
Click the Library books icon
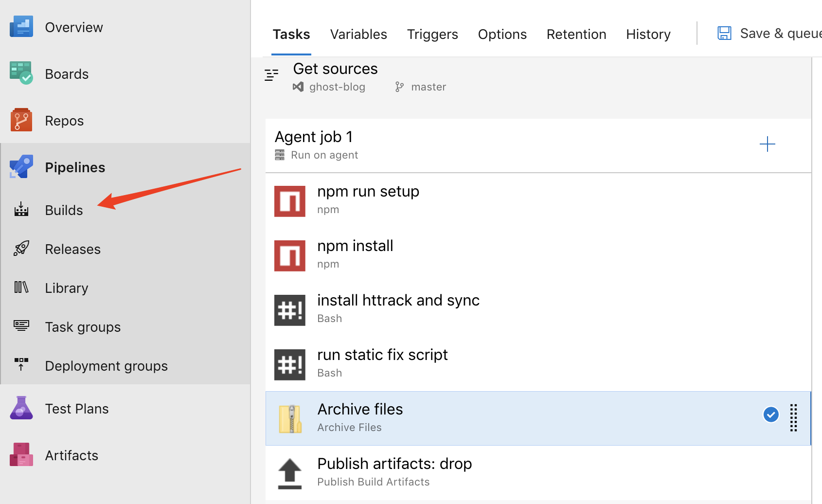coord(21,288)
